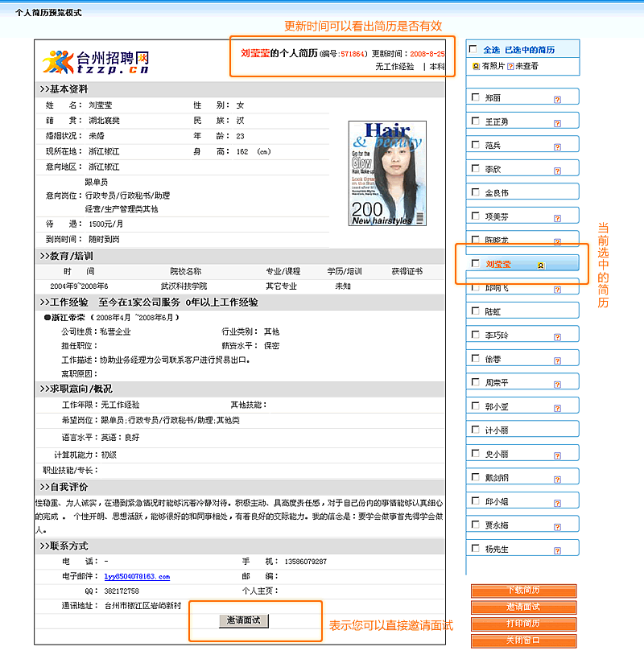Click the unviewed icon beside 杨先生
The height and width of the screenshot is (663, 644).
pyautogui.click(x=557, y=550)
